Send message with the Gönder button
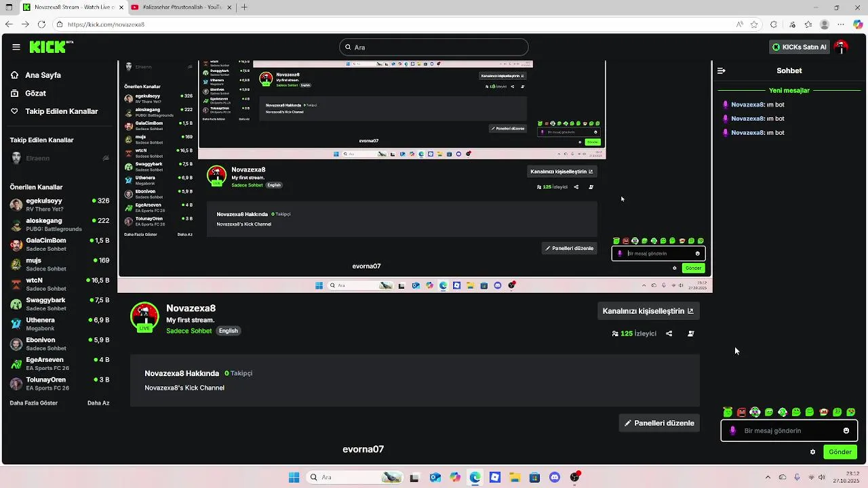Screen dimensions: 868x488 pos(840,452)
